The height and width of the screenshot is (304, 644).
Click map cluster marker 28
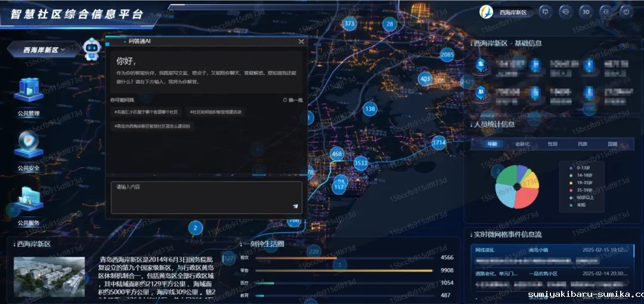tap(389, 24)
